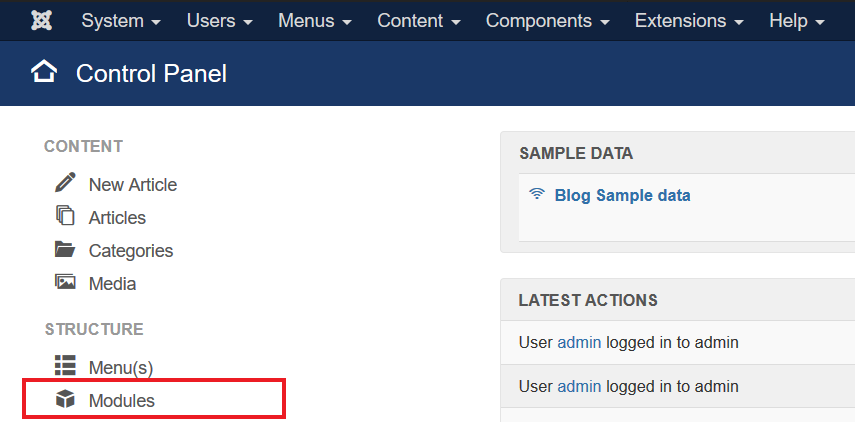Install Blog Sample data via its link
Viewport: 855px width, 422px height.
pos(622,195)
